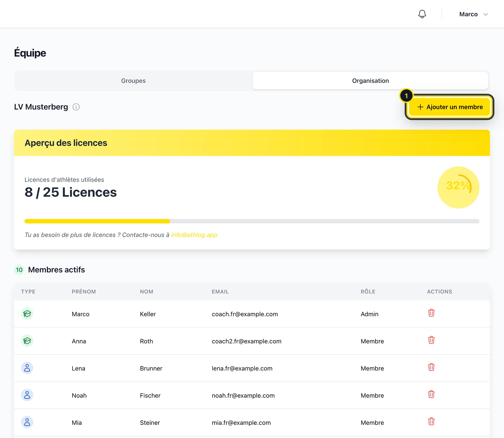Click the TYPE column header
Image resolution: width=504 pixels, height=438 pixels.
click(28, 291)
